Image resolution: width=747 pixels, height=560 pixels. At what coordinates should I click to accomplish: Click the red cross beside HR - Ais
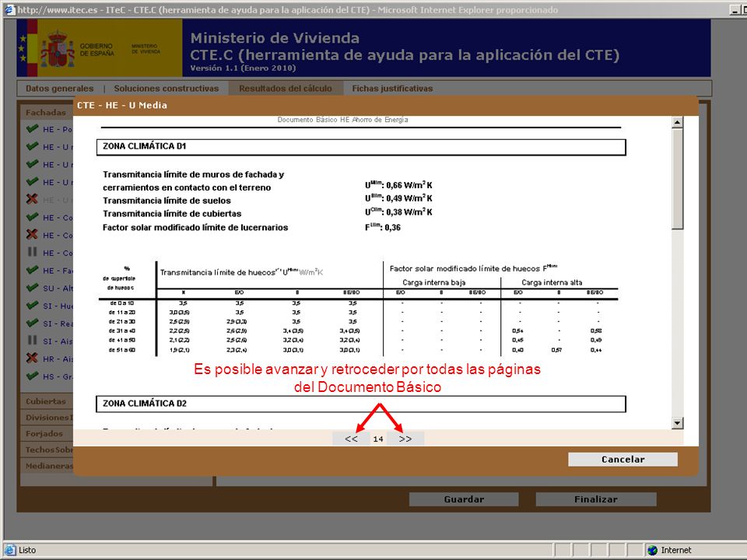(x=32, y=358)
